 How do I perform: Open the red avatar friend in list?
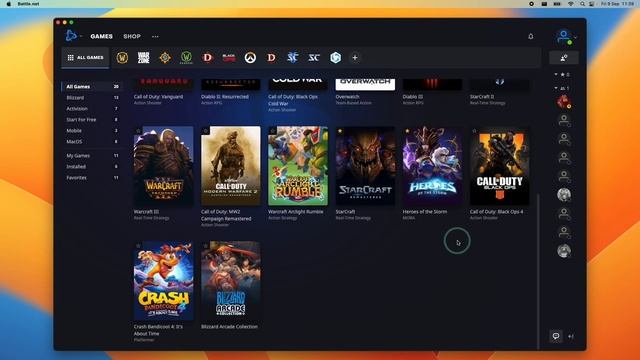point(564,102)
